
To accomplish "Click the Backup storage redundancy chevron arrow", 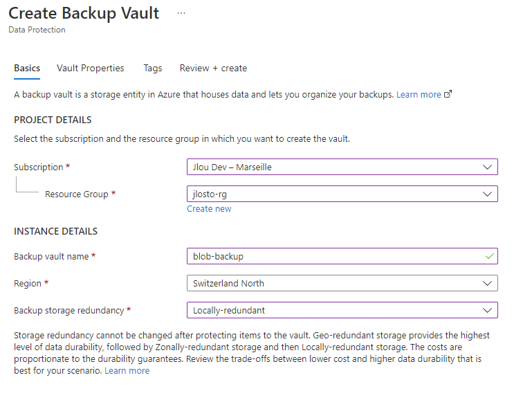I will [x=487, y=310].
